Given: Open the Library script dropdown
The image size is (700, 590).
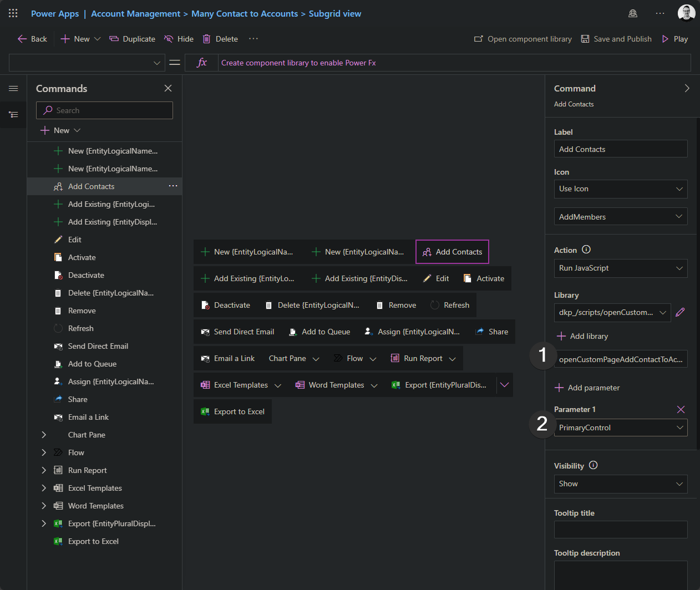Looking at the screenshot, I should pyautogui.click(x=612, y=312).
